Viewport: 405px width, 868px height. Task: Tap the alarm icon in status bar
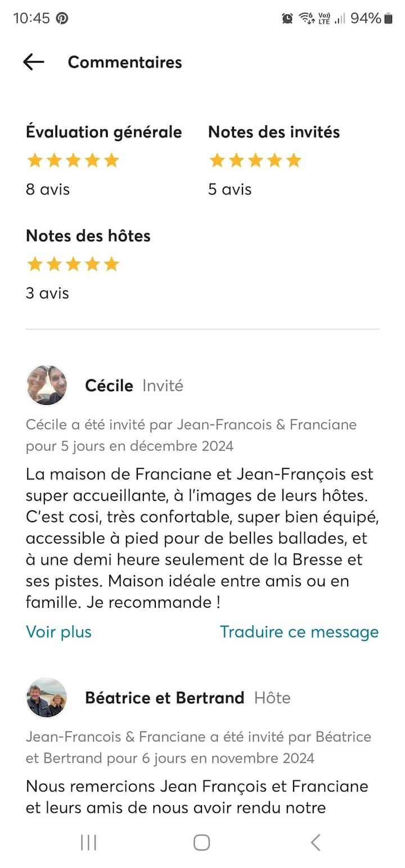pyautogui.click(x=287, y=19)
